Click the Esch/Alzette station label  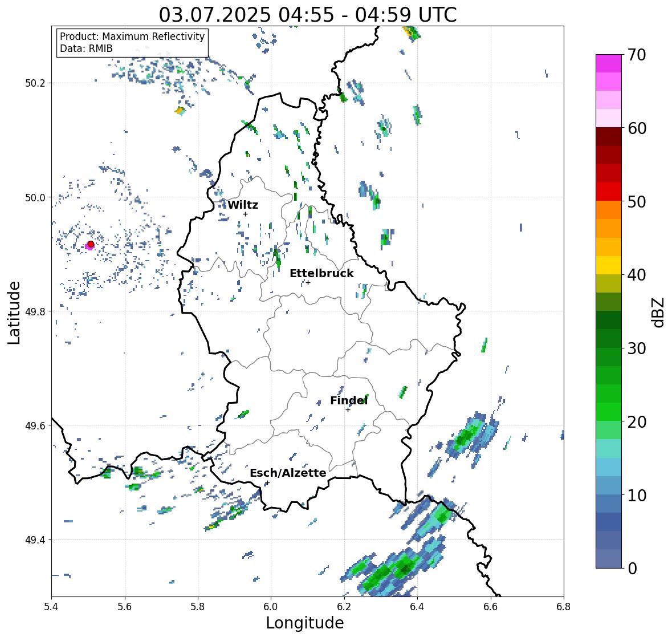click(288, 473)
